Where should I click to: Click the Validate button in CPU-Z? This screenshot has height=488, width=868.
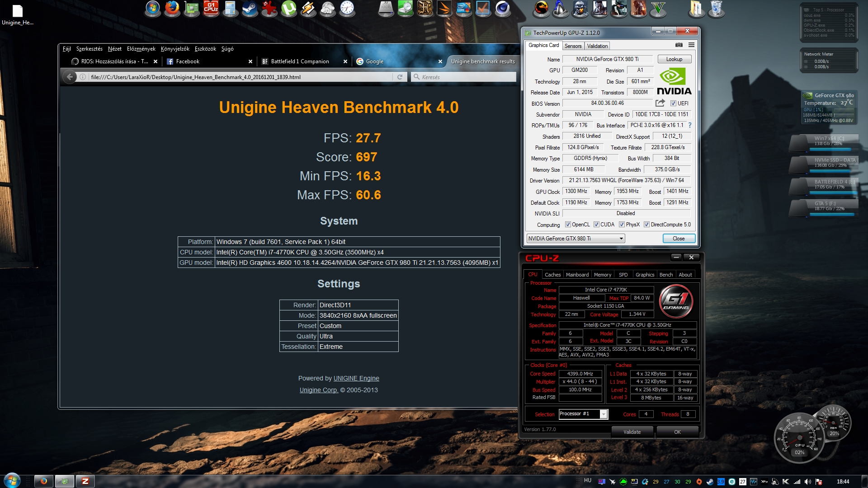[632, 432]
